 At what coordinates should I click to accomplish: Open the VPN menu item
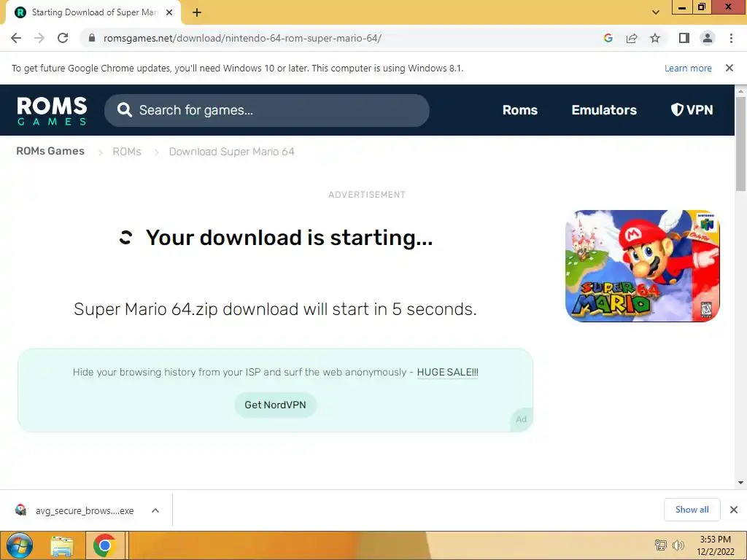click(x=692, y=110)
